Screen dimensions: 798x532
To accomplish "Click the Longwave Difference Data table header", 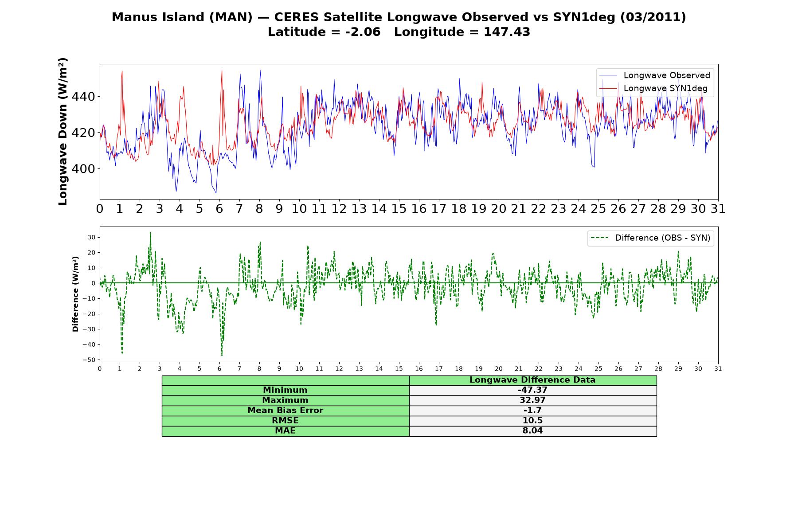I will click(533, 380).
